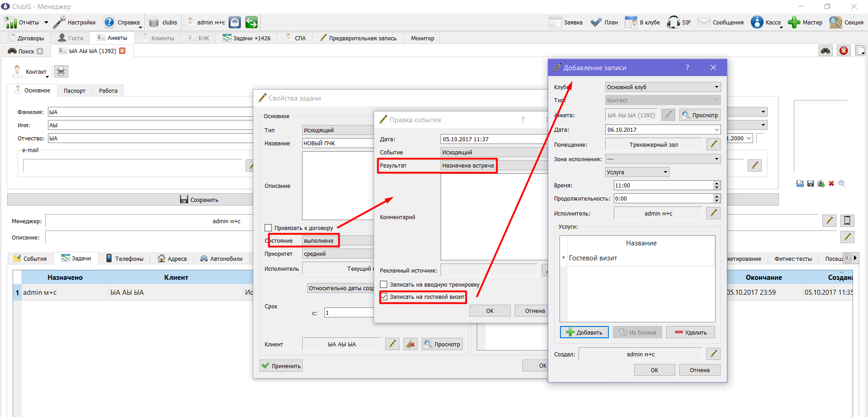Check Записать на вводную тренировку

pos(384,284)
